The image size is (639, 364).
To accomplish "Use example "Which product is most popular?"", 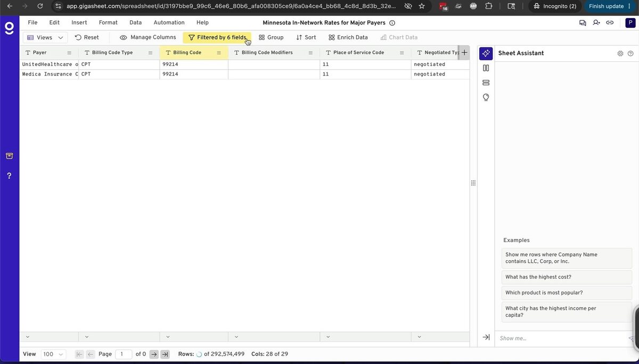I will (567, 293).
